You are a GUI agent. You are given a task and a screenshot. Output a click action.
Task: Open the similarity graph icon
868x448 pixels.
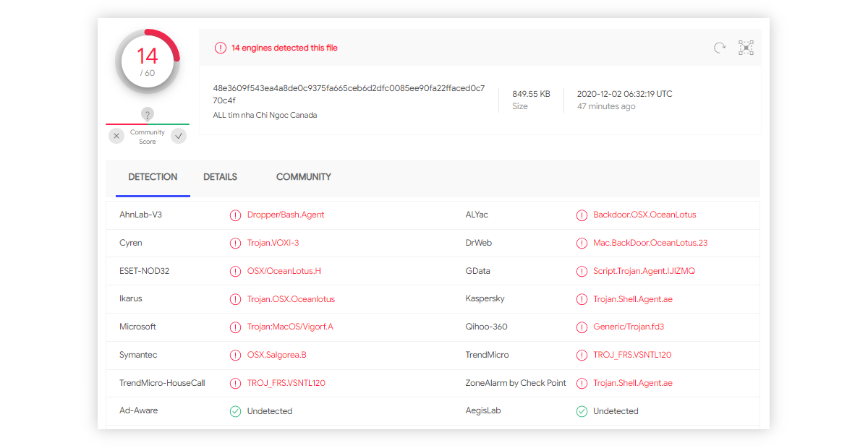[x=746, y=48]
